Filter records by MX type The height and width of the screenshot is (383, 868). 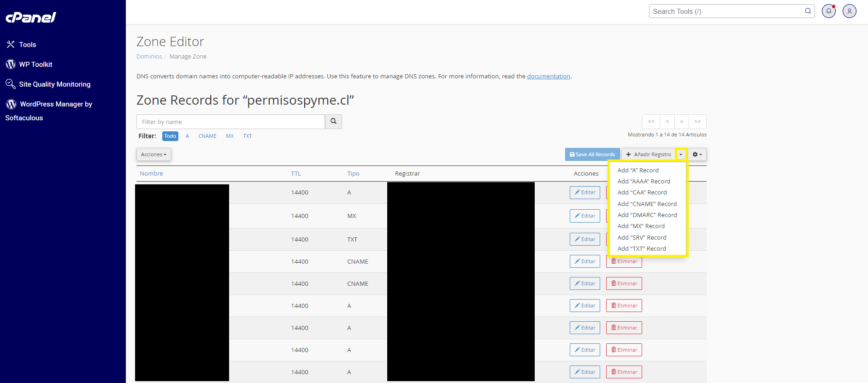click(x=230, y=136)
